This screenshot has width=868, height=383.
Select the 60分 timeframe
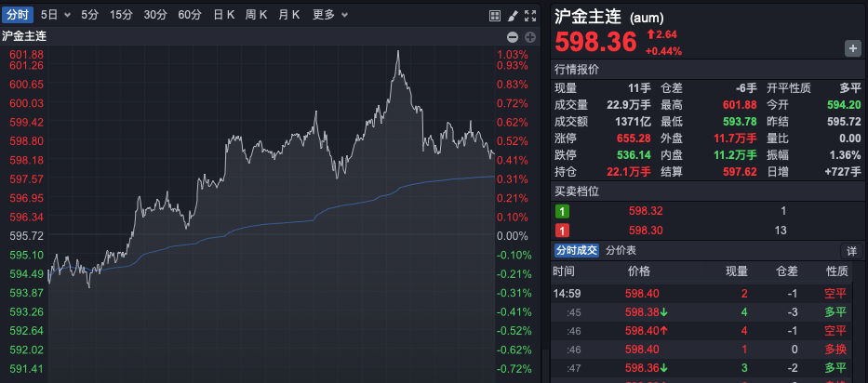pyautogui.click(x=189, y=15)
